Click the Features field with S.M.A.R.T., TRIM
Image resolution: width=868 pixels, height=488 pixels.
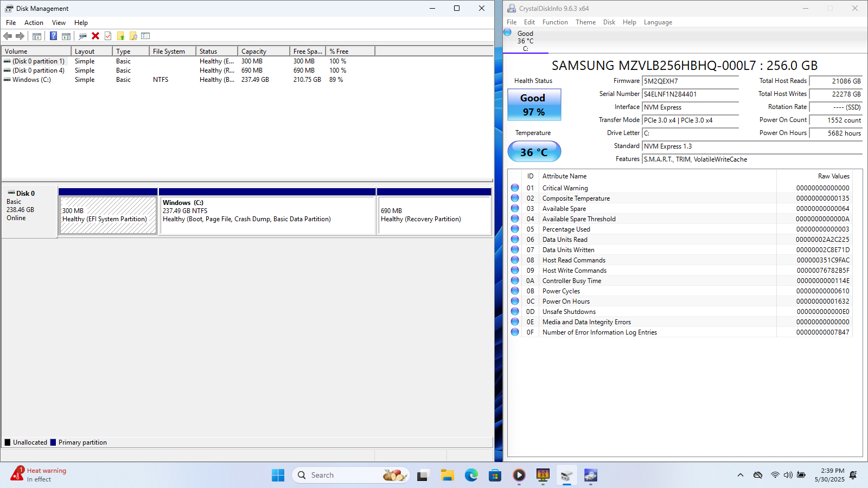pyautogui.click(x=752, y=159)
